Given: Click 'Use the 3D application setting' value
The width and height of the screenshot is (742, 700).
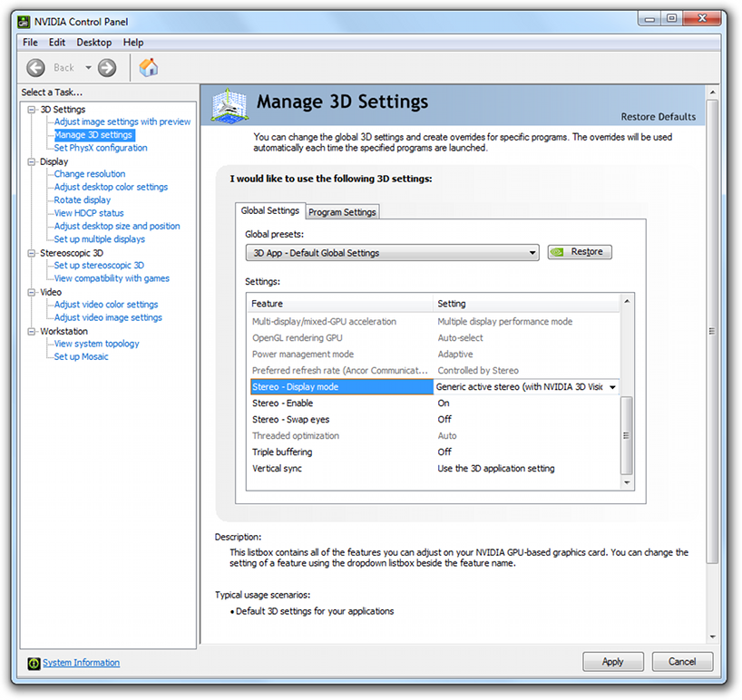Looking at the screenshot, I should coord(495,468).
